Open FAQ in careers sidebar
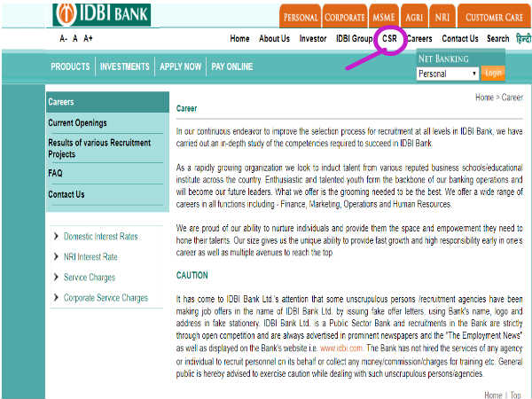Screen dimensions: 532x399 click(55, 174)
